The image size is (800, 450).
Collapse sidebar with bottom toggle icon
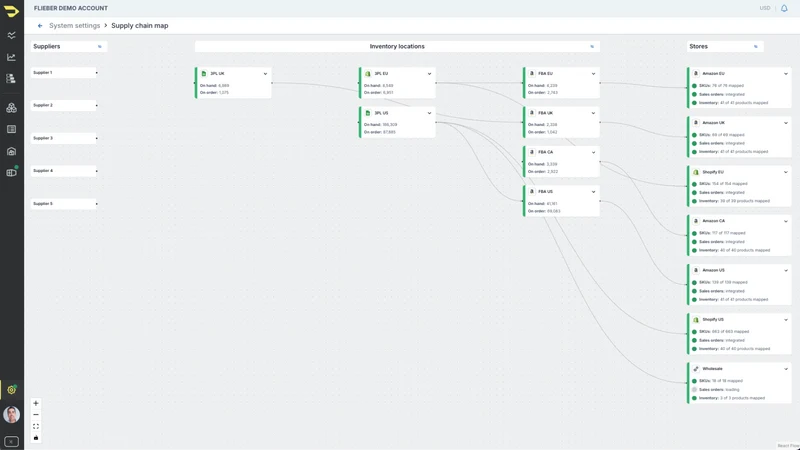pyautogui.click(x=11, y=442)
